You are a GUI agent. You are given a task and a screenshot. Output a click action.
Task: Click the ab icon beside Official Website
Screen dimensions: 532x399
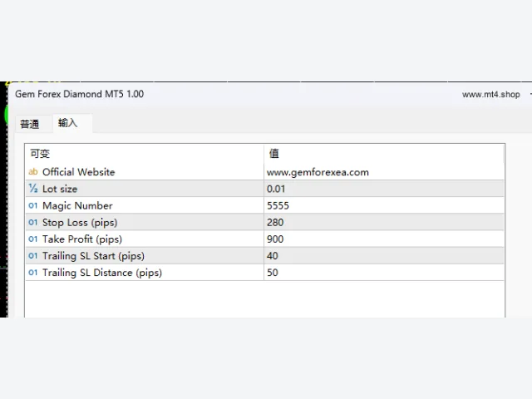point(33,172)
